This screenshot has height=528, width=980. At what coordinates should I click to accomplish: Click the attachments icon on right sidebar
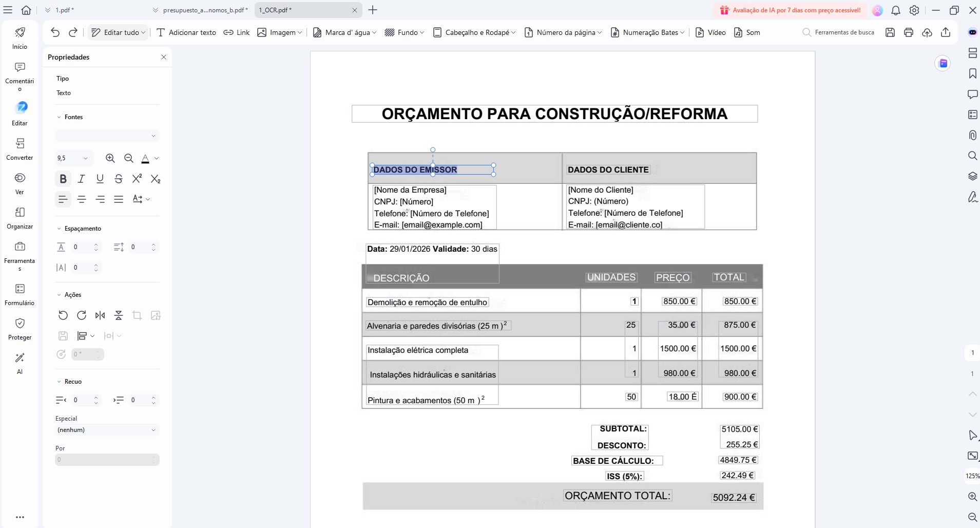tap(972, 135)
